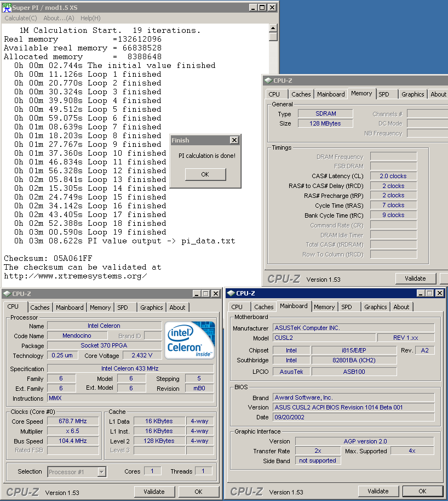The height and width of the screenshot is (501, 448).
Task: Click the CPU-Z icon in the Memory window title bar
Action: pos(268,81)
